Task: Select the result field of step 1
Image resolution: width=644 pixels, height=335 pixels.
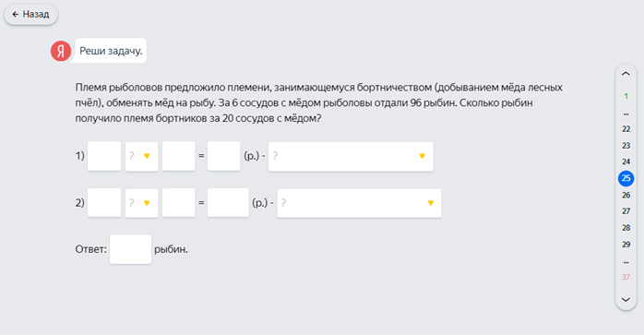Action: (224, 156)
